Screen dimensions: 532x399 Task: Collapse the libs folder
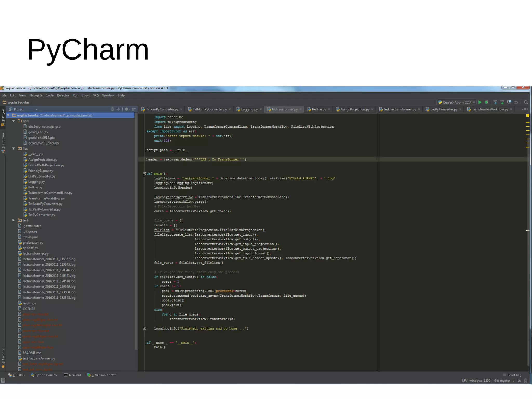(14, 148)
